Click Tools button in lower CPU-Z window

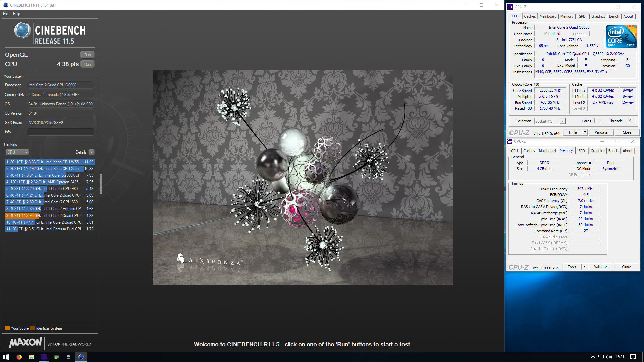click(x=572, y=267)
